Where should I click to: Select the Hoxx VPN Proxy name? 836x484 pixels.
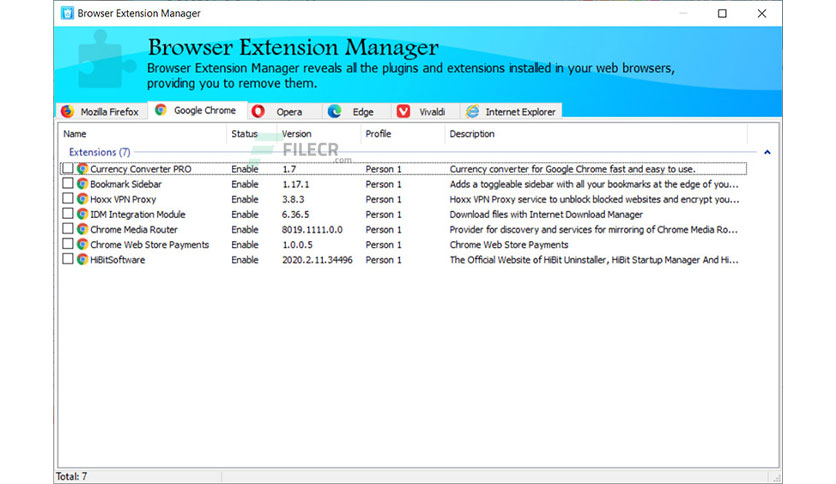(x=123, y=199)
